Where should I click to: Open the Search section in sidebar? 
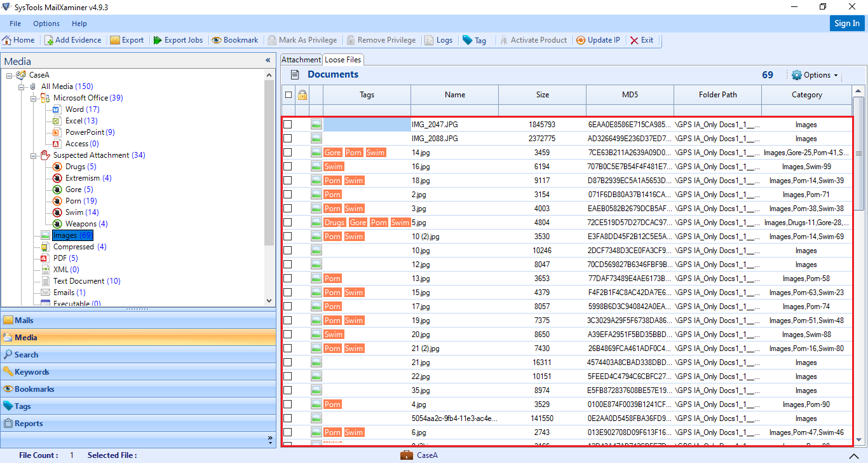[27, 355]
